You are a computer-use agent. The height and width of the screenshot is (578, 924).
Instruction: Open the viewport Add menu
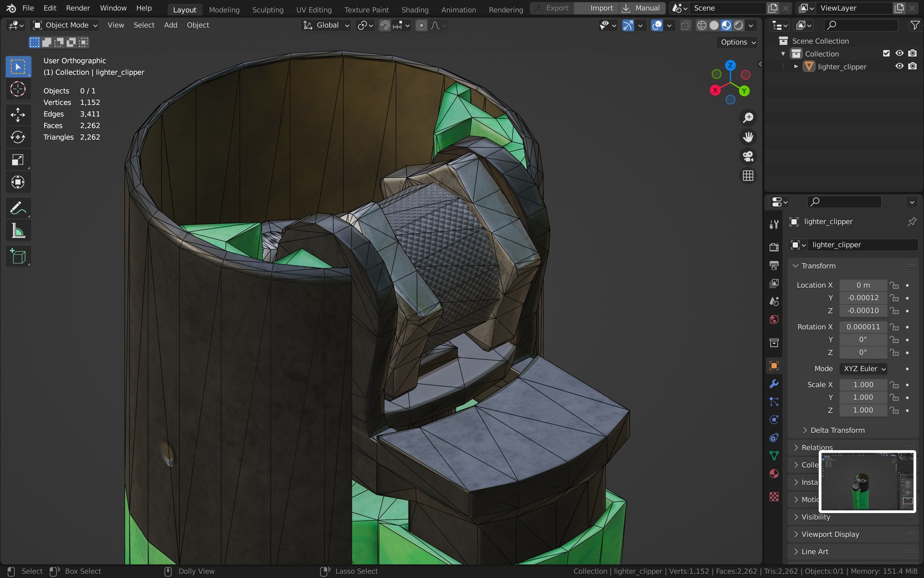[171, 25]
